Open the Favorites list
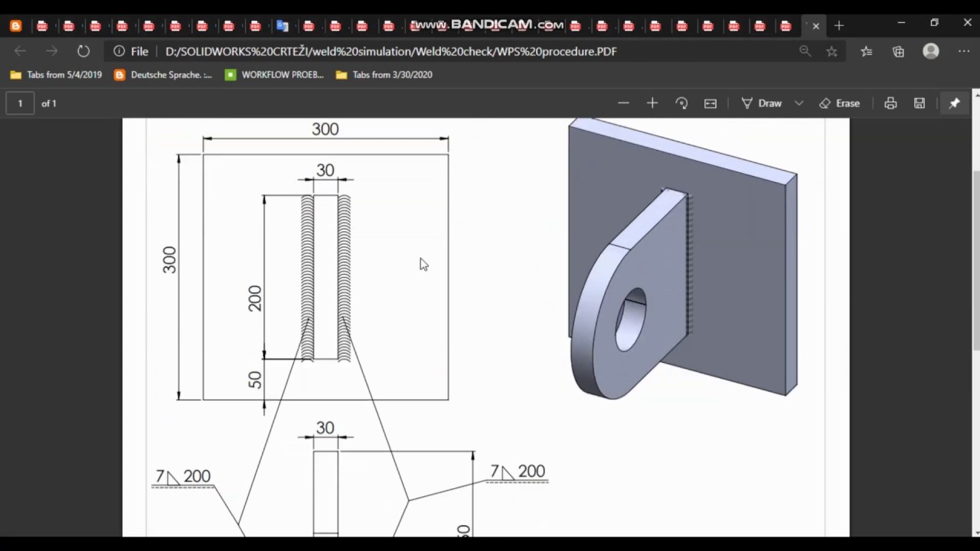980x551 pixels. 866,51
